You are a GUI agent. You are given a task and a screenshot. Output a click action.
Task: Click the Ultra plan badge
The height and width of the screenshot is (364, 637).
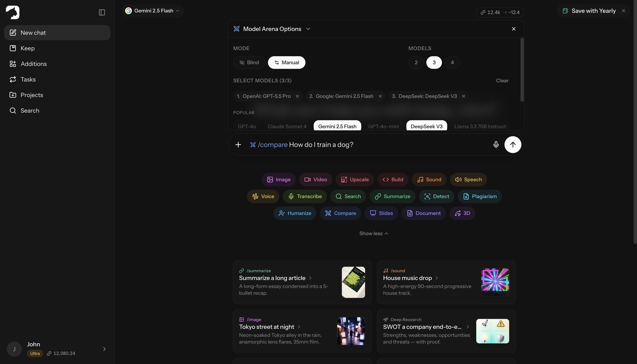pos(35,353)
